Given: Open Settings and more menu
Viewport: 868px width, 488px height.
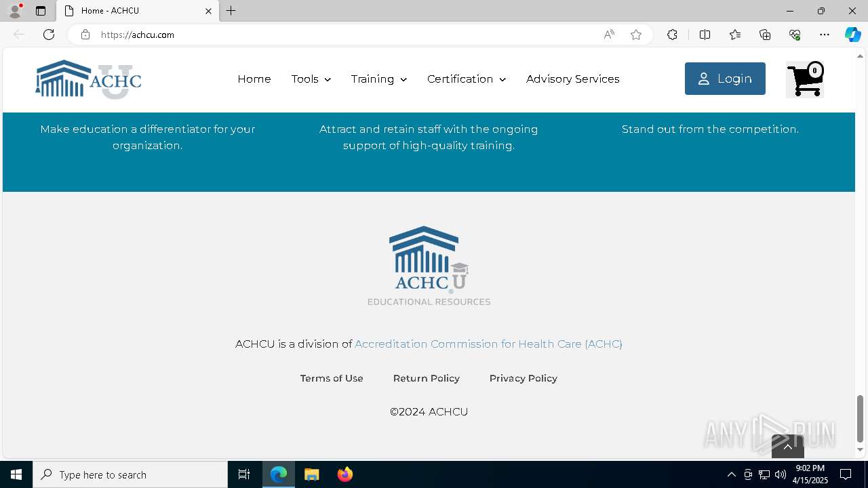Looking at the screenshot, I should point(825,35).
